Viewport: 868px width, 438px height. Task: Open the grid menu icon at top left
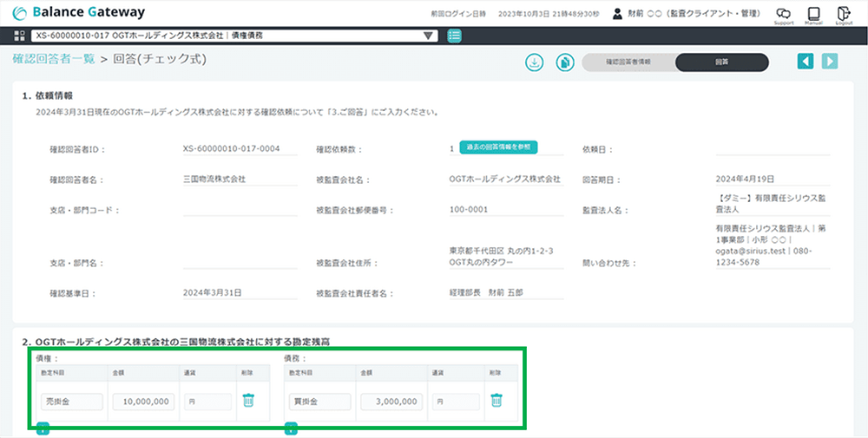[x=19, y=36]
